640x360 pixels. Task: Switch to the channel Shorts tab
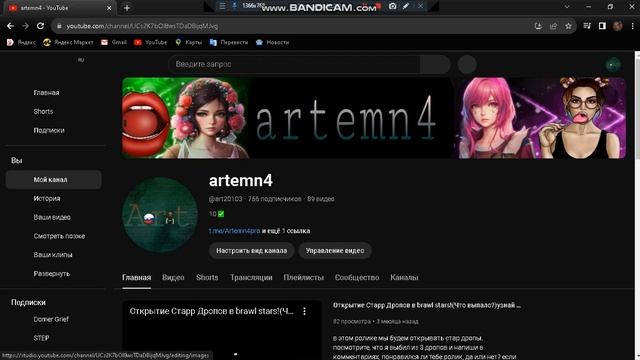207,278
